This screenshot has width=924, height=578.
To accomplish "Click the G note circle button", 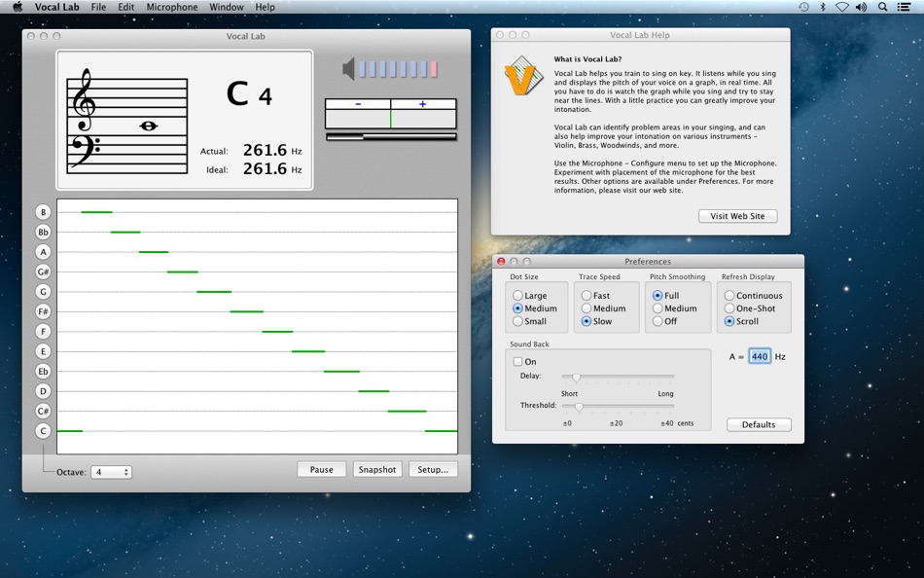I will (x=43, y=292).
